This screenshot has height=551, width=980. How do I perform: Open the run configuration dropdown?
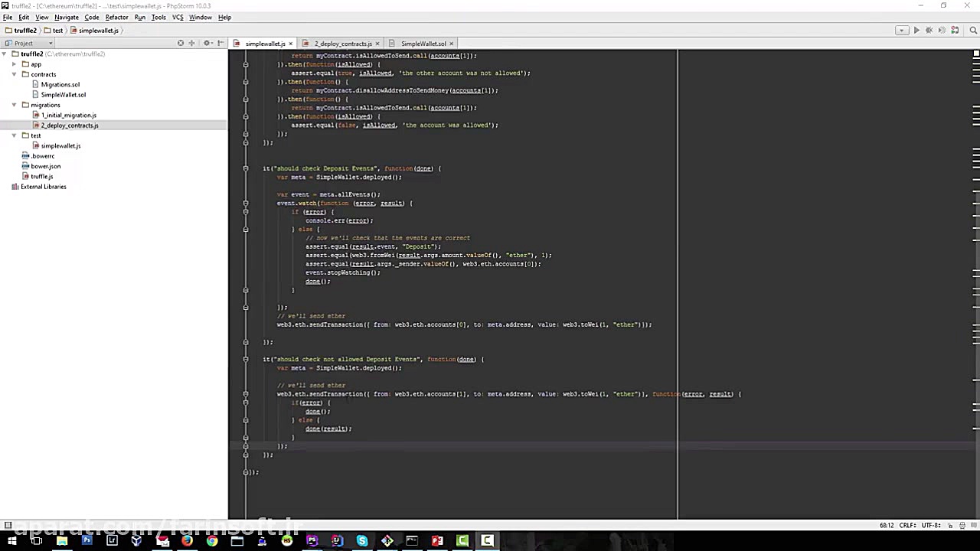click(901, 30)
